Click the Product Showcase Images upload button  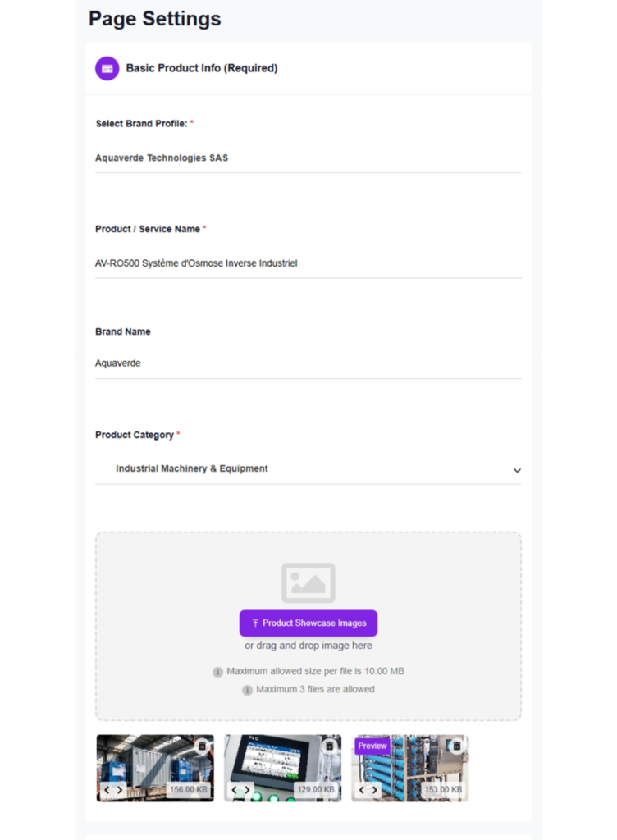point(308,623)
